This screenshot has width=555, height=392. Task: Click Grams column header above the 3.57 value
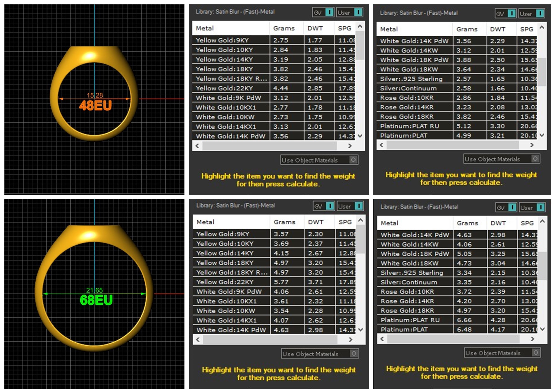coord(284,222)
